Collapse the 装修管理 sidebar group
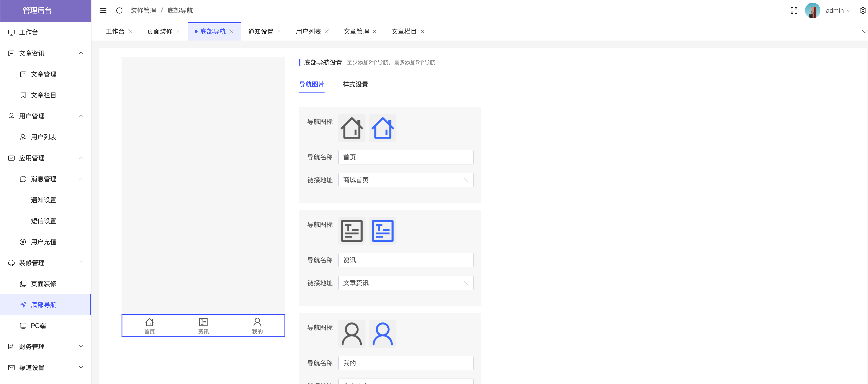Image resolution: width=868 pixels, height=384 pixels. point(46,263)
